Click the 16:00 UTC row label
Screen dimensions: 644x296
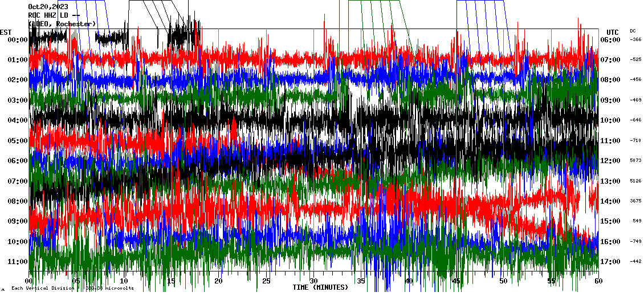coord(610,241)
